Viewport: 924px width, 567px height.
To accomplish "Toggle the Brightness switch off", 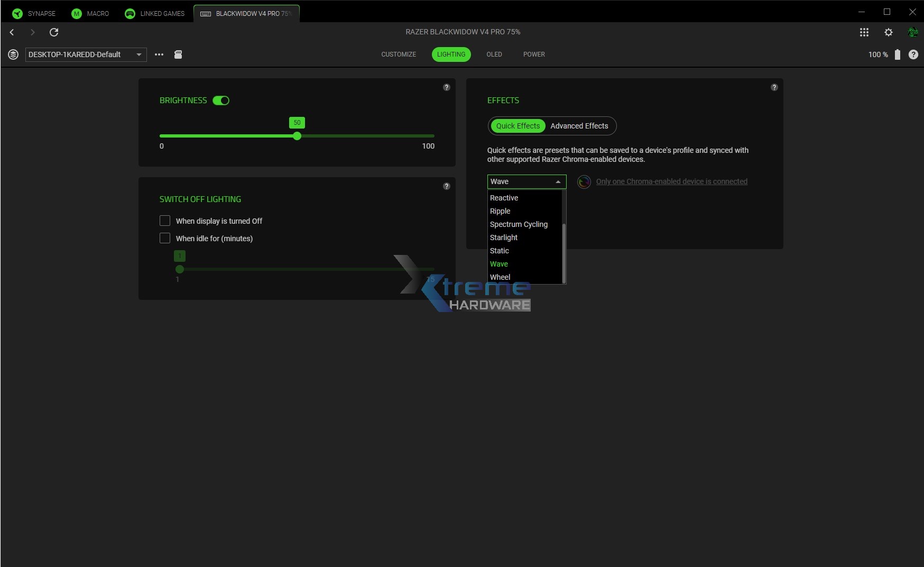I will [221, 100].
